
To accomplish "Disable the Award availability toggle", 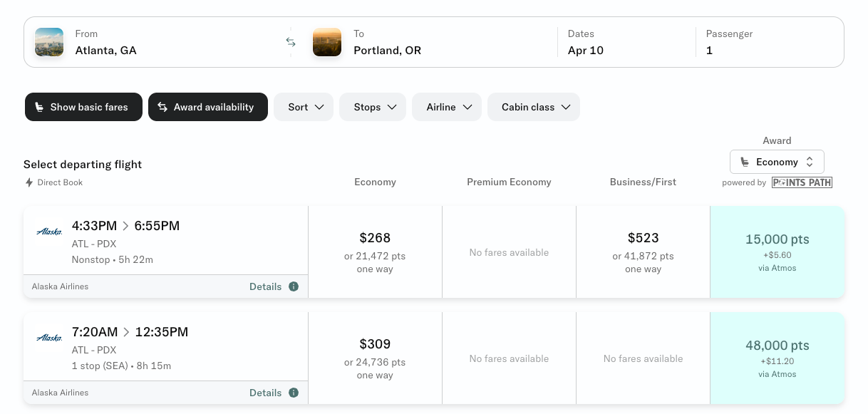I will point(208,107).
